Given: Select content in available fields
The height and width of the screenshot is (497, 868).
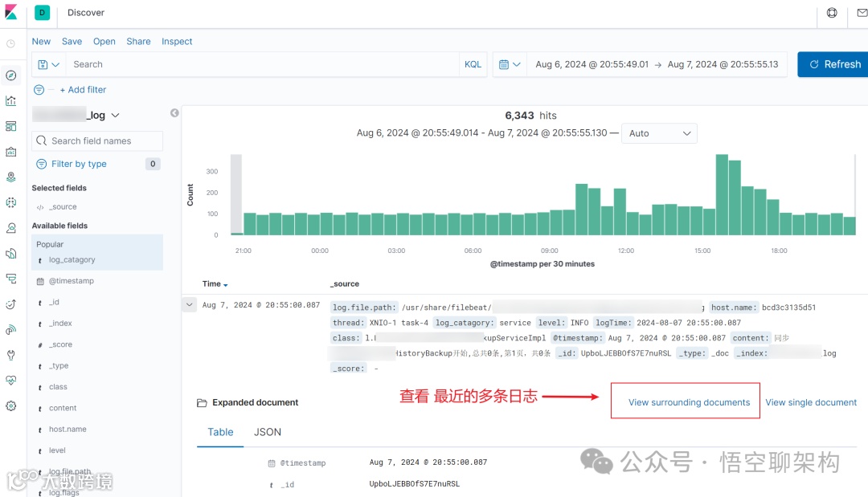Looking at the screenshot, I should [63, 408].
